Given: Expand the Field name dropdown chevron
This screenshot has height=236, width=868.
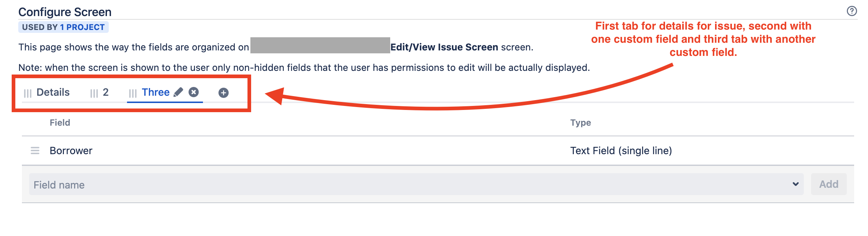Looking at the screenshot, I should pyautogui.click(x=796, y=184).
